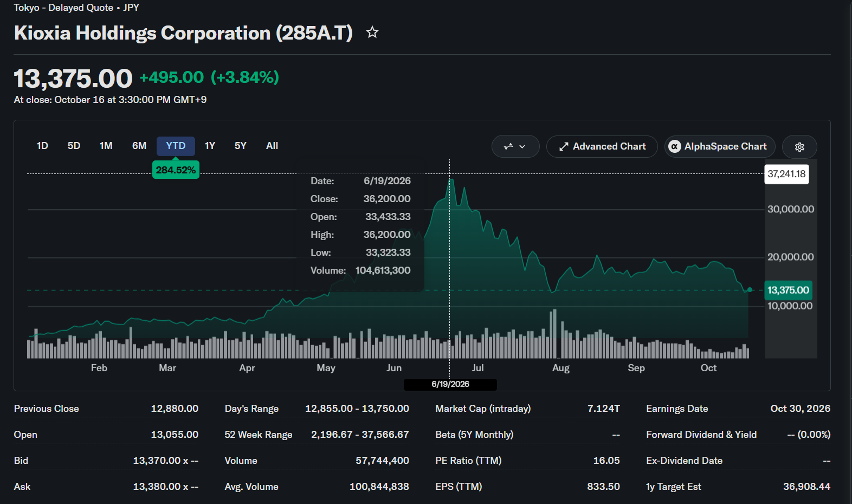Click the Ex-Dividend Date label

pyautogui.click(x=684, y=461)
